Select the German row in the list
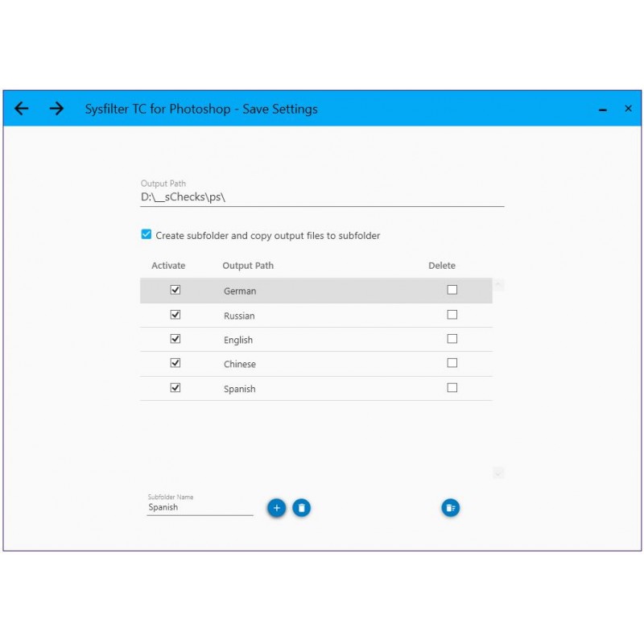This screenshot has width=644, height=644. (316, 291)
